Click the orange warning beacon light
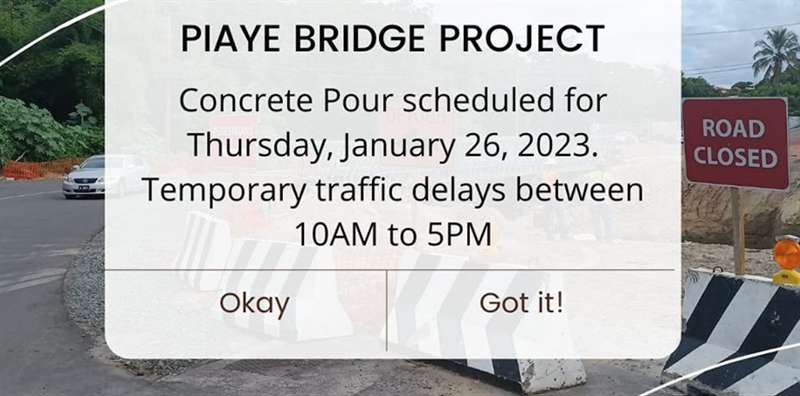The width and height of the screenshot is (800, 396). 786,259
